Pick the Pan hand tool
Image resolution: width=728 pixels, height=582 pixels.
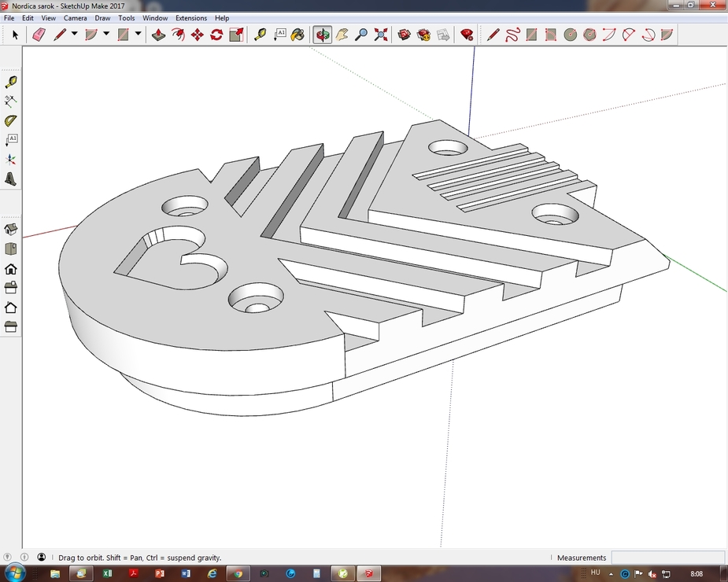click(342, 35)
